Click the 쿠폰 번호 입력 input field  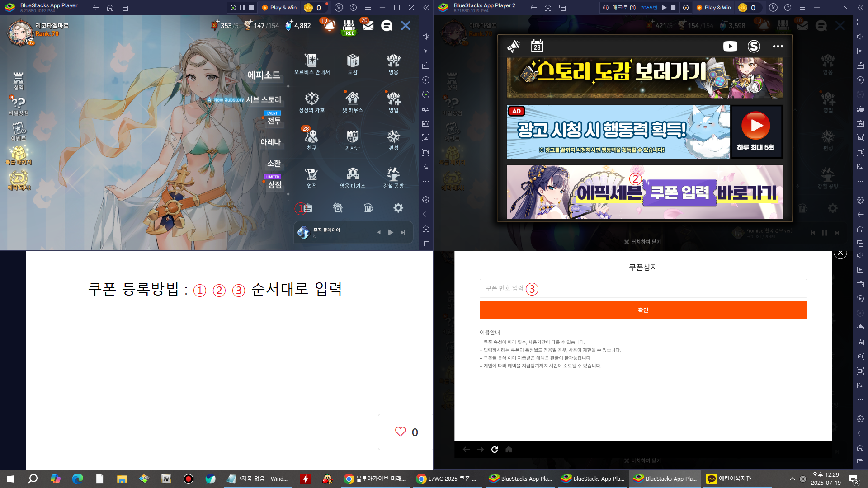click(x=643, y=288)
